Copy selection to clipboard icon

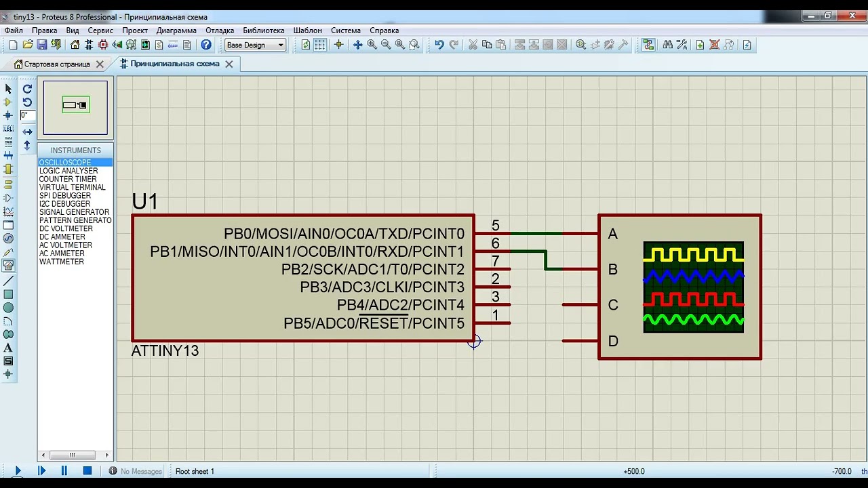pyautogui.click(x=487, y=45)
